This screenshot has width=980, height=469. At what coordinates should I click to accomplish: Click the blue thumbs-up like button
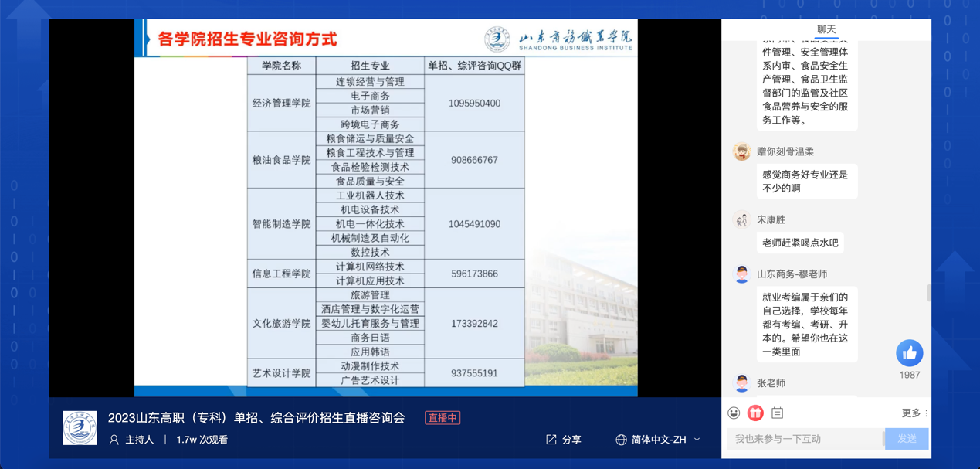click(909, 353)
